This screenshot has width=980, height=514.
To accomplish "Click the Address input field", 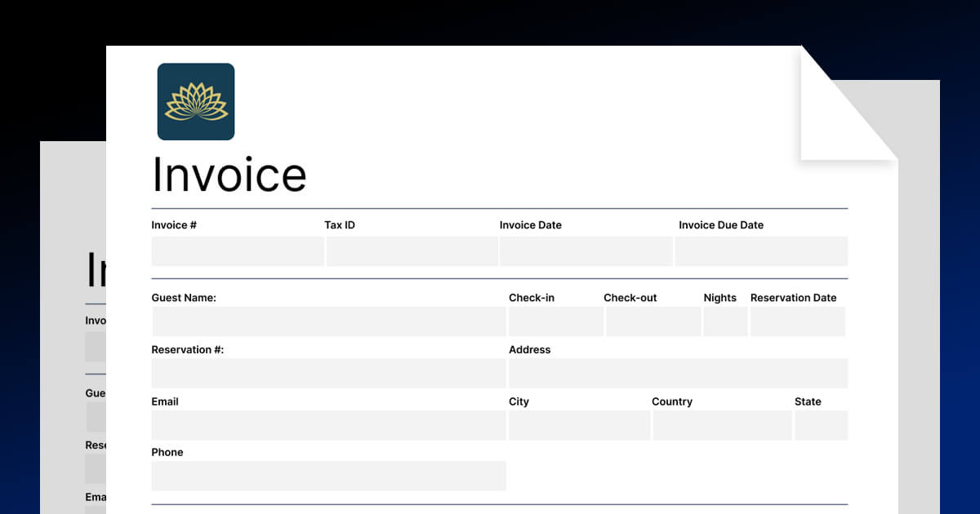I will (x=678, y=374).
